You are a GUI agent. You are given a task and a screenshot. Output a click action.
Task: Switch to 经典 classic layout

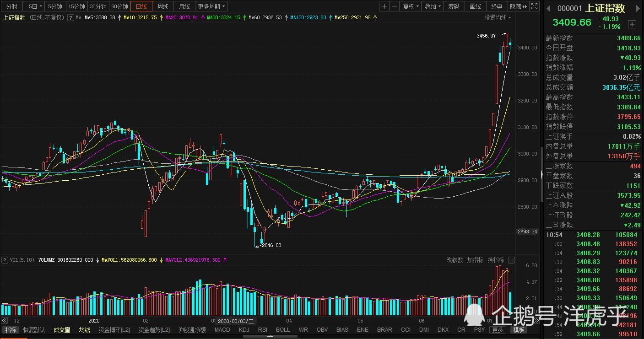[x=497, y=6]
